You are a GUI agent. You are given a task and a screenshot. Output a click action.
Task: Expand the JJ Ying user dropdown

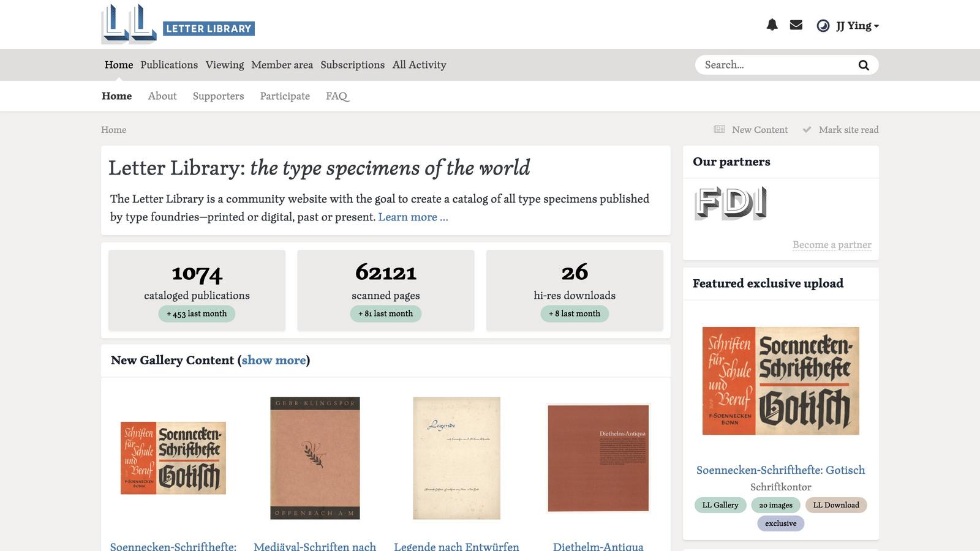coord(858,26)
